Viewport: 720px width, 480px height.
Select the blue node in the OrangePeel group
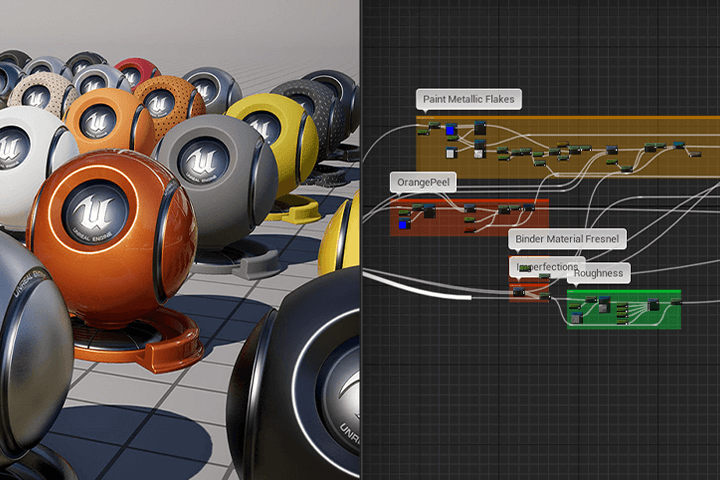(x=403, y=224)
